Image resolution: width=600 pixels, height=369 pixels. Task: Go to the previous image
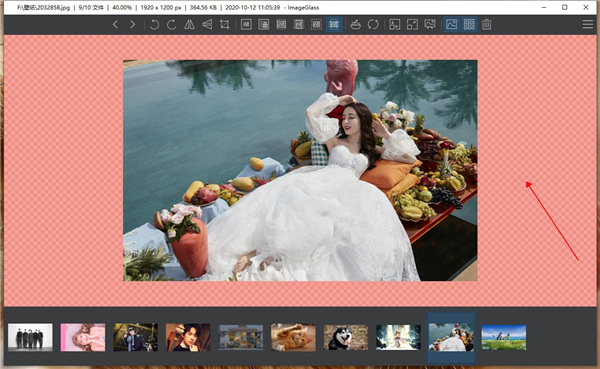115,24
